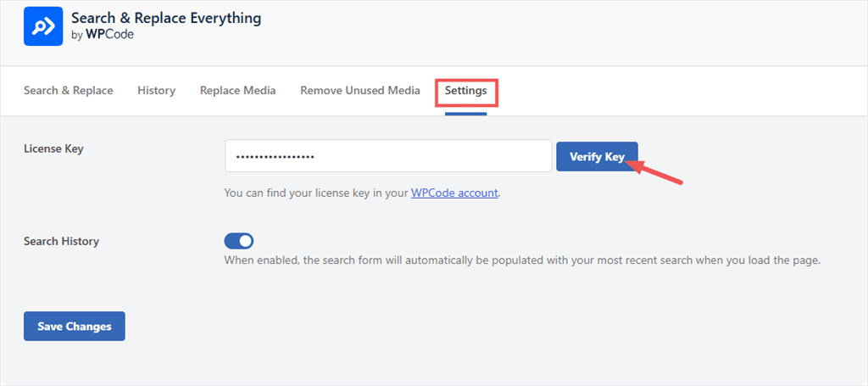The width and height of the screenshot is (868, 386).
Task: Click the search history description text
Action: pos(522,260)
